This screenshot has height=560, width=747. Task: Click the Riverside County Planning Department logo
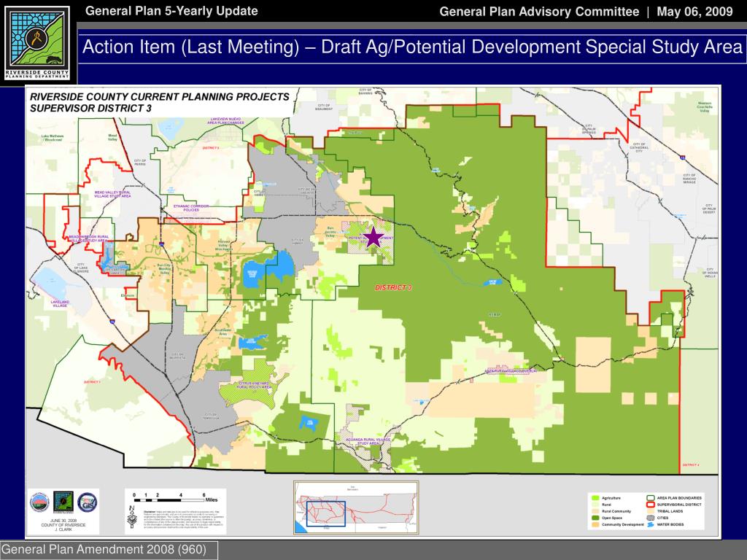pos(38,43)
